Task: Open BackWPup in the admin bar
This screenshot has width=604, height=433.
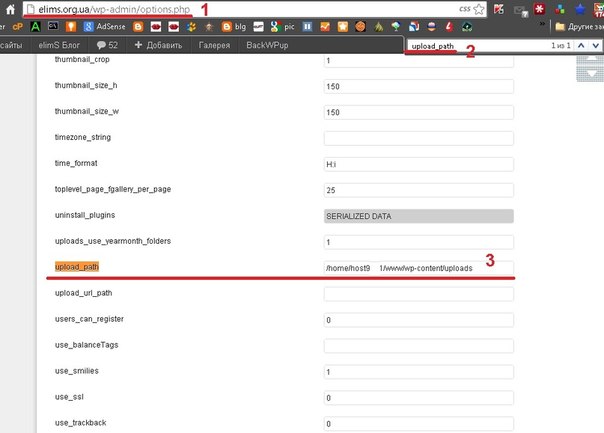Action: click(x=267, y=45)
